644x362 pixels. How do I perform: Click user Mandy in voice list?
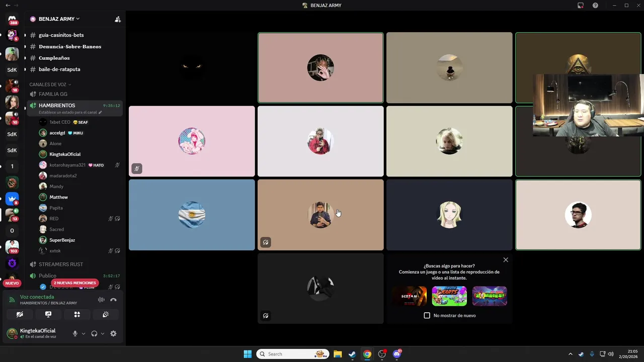[x=79, y=187]
